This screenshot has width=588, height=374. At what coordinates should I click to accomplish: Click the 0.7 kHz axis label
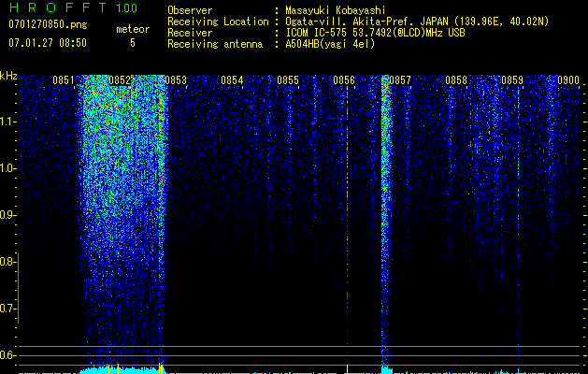click(7, 309)
